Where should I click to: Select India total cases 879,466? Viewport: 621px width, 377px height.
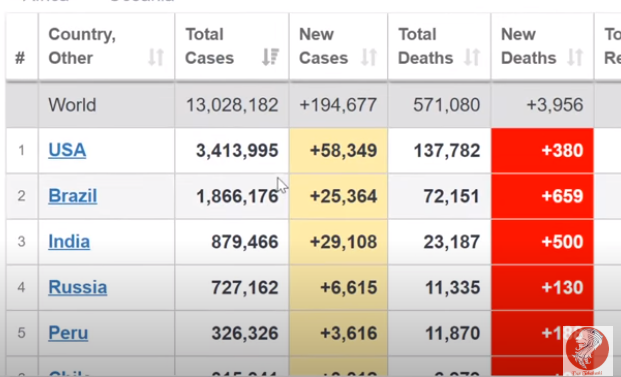[245, 242]
